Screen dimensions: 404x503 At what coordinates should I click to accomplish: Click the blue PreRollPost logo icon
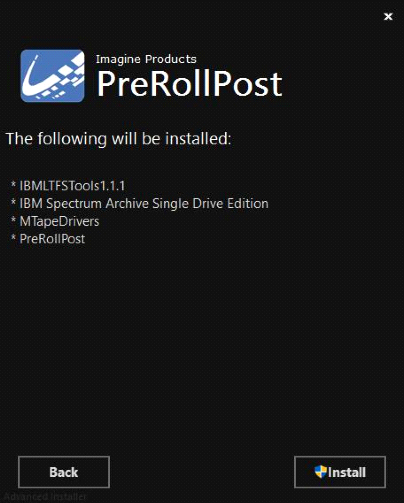coord(52,76)
